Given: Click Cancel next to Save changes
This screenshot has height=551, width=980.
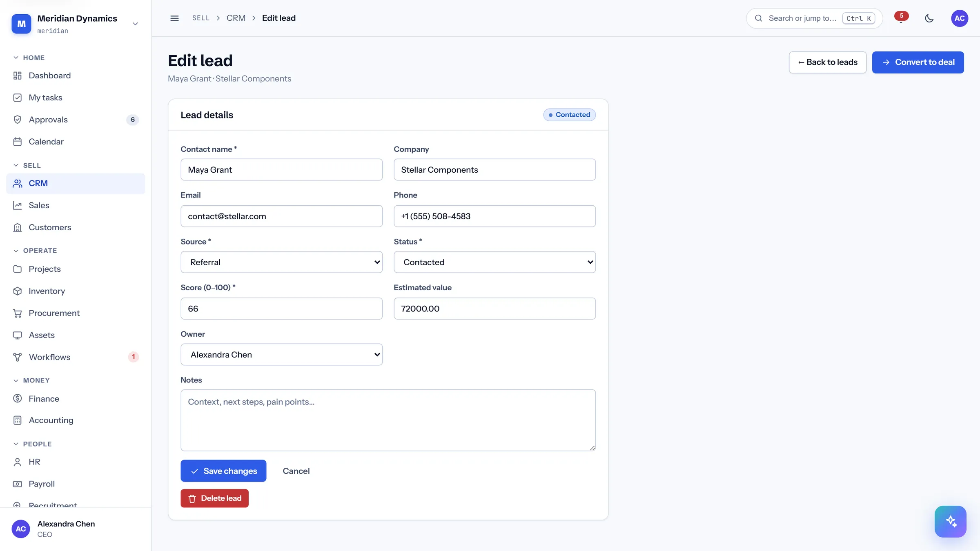Looking at the screenshot, I should (x=296, y=471).
